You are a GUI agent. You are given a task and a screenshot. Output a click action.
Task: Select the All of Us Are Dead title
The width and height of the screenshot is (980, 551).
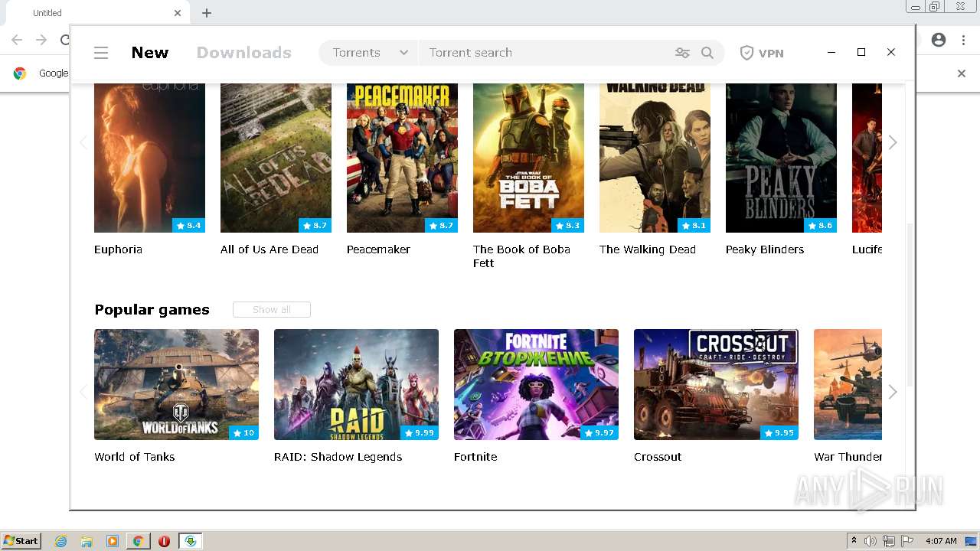(x=269, y=249)
